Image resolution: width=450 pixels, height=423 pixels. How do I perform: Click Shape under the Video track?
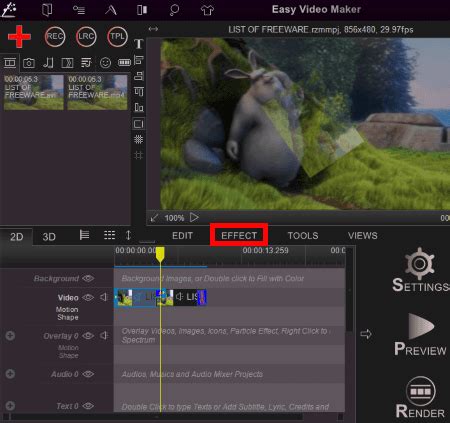68,317
